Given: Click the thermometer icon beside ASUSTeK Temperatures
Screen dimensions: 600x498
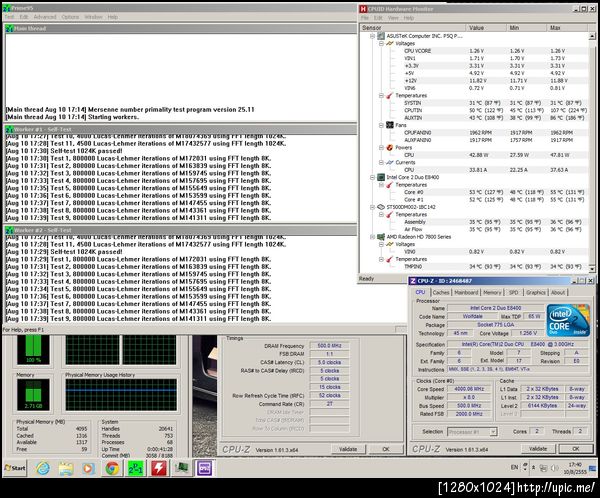Looking at the screenshot, I should [390, 95].
